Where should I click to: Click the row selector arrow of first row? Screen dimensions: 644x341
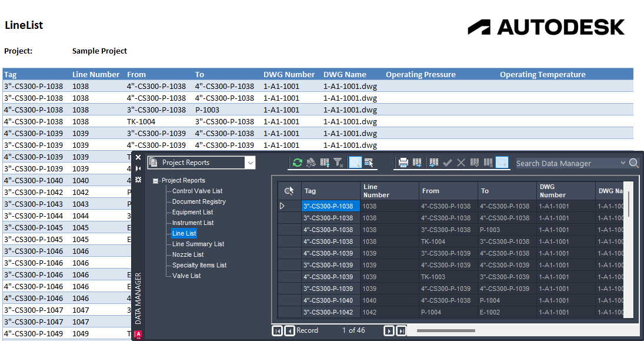pyautogui.click(x=282, y=206)
